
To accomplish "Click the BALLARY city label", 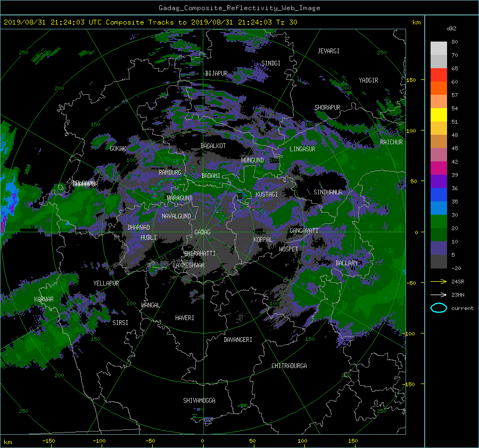I will pyautogui.click(x=346, y=263).
